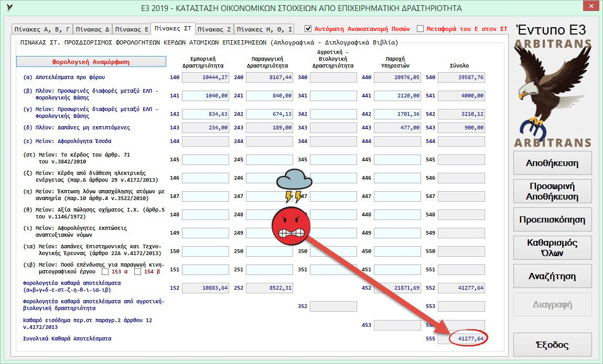The width and height of the screenshot is (603, 364).
Task: Focus field 241 with value 840,00
Action: [x=270, y=96]
